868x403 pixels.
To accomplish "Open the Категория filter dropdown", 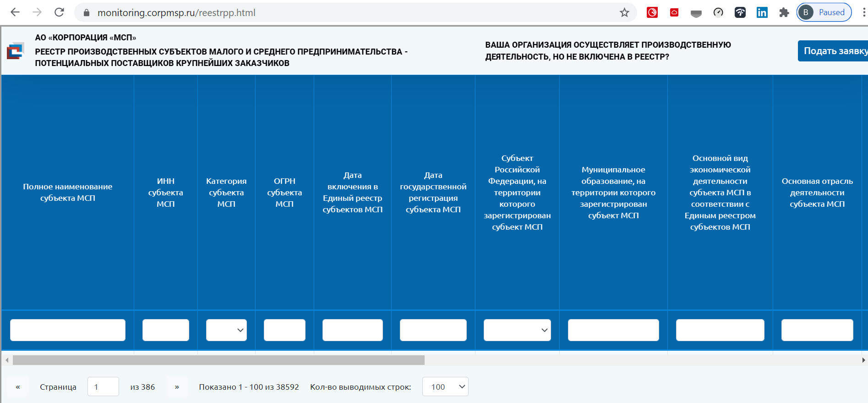I will click(x=226, y=330).
